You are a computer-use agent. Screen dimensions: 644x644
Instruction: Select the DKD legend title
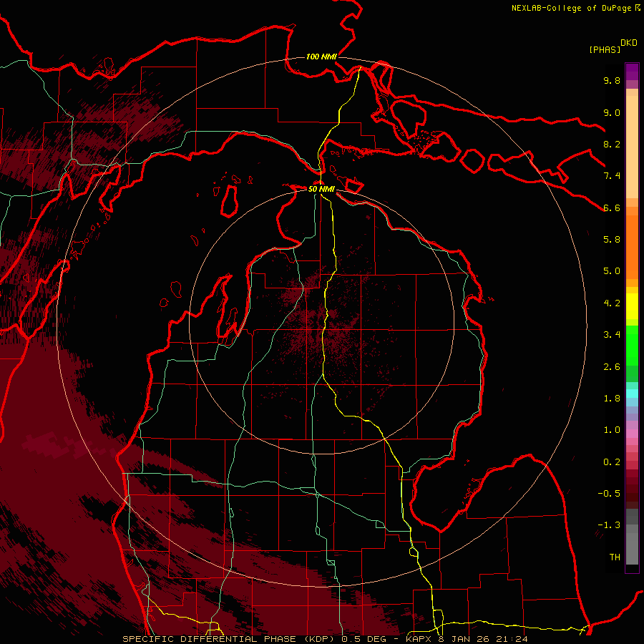coord(629,43)
